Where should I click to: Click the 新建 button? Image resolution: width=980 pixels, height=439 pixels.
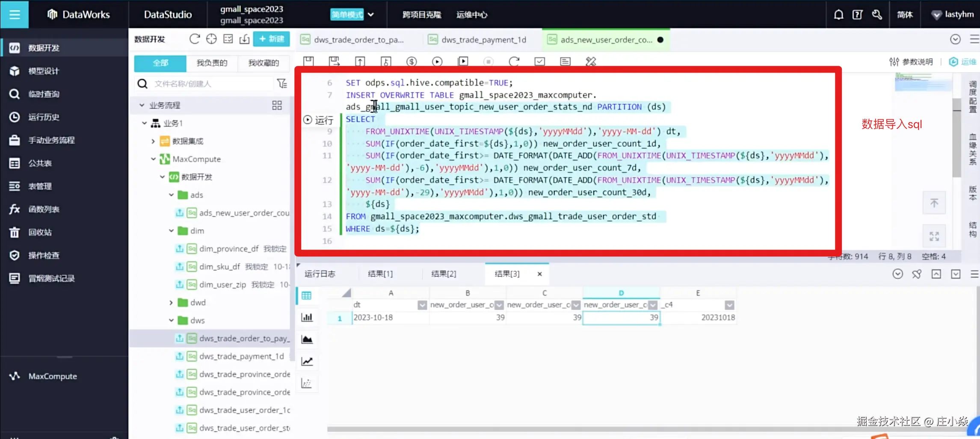[271, 39]
